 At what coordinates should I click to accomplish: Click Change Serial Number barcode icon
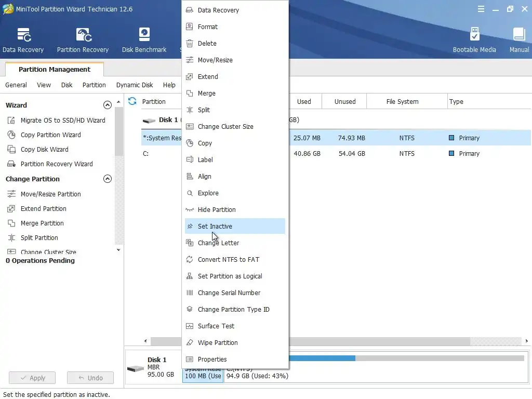tap(190, 293)
